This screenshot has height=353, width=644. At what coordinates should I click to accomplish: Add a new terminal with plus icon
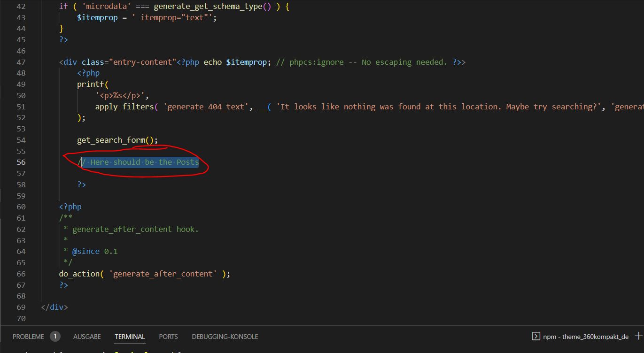pyautogui.click(x=639, y=336)
